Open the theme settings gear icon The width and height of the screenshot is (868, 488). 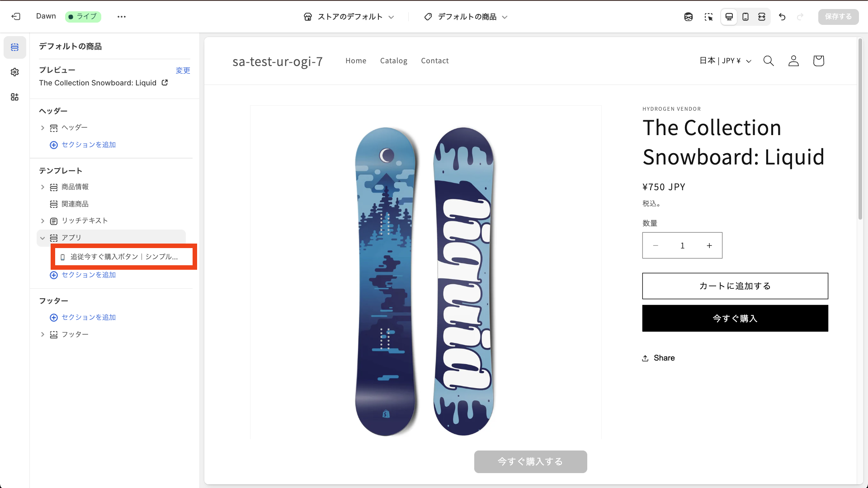tap(15, 72)
